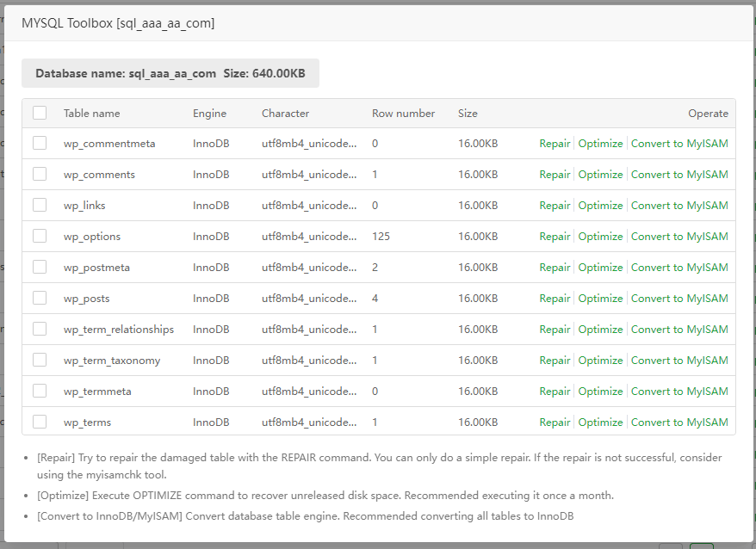Viewport: 756px width, 549px height.
Task: Select the wp_options row checkbox
Action: click(40, 236)
